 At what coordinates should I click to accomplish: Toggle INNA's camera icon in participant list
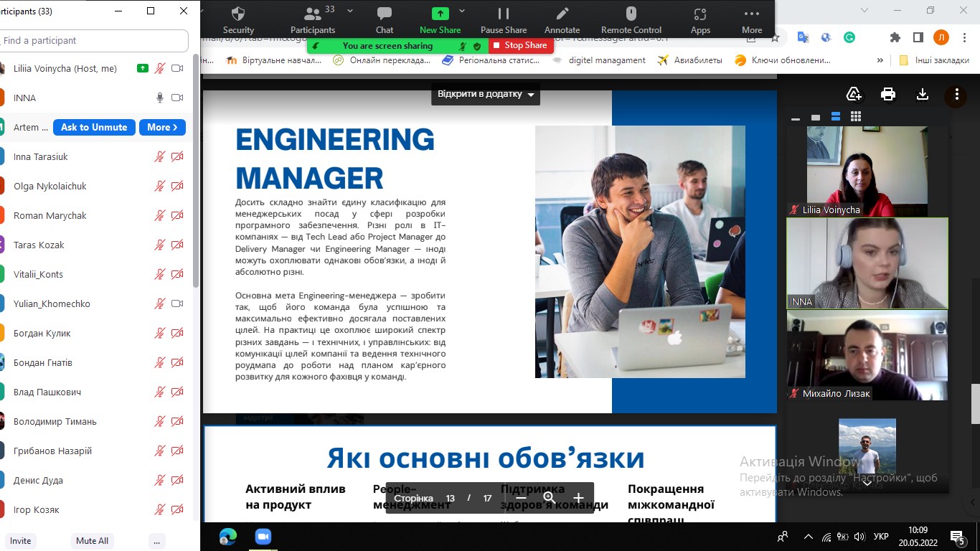point(177,98)
